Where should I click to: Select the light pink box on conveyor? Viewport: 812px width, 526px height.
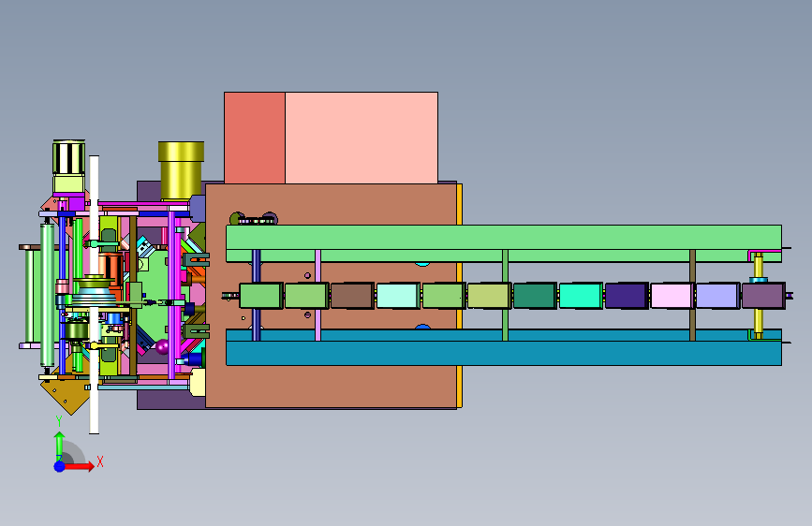(x=672, y=296)
